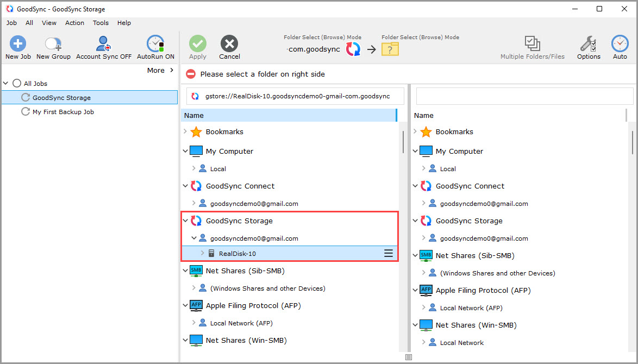Click the red stop warning icon

click(x=190, y=74)
